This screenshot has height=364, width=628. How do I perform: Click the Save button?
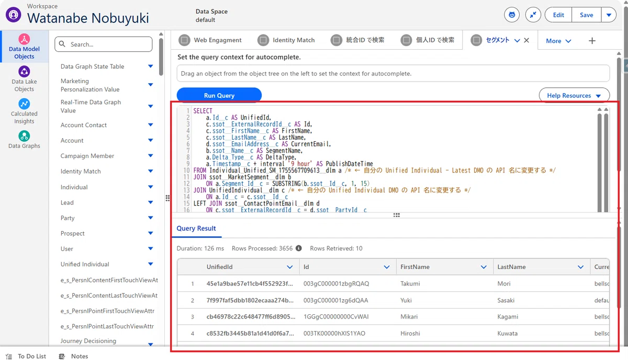[586, 15]
